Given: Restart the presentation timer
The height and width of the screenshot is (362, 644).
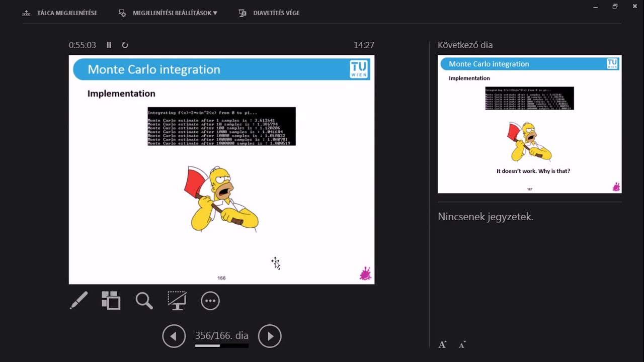Looking at the screenshot, I should click(125, 45).
